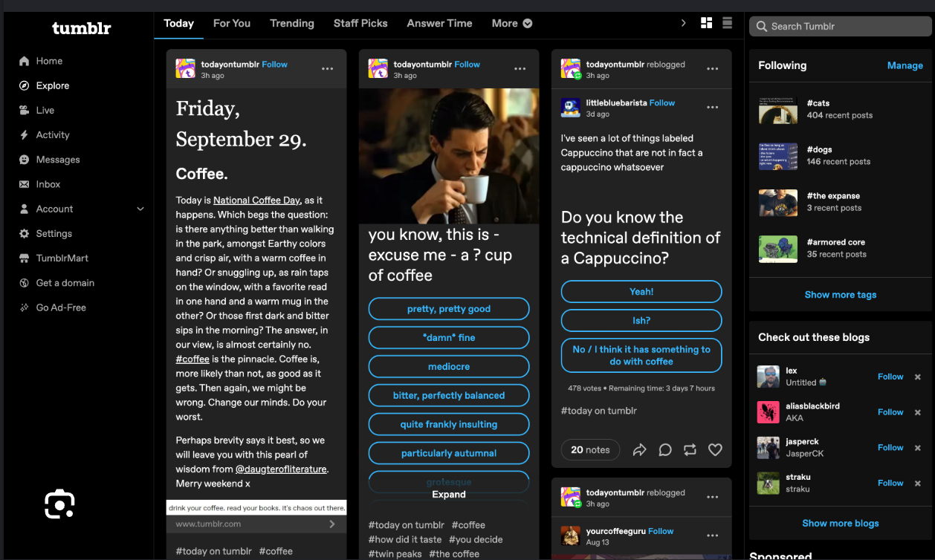935x560 pixels.
Task: Click the screenshot lens camera icon
Action: coord(59,504)
